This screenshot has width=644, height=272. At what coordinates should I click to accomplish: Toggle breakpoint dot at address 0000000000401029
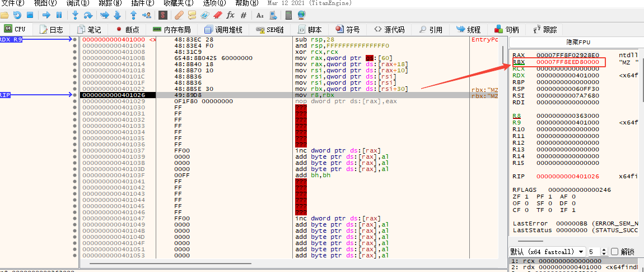pyautogui.click(x=74, y=101)
